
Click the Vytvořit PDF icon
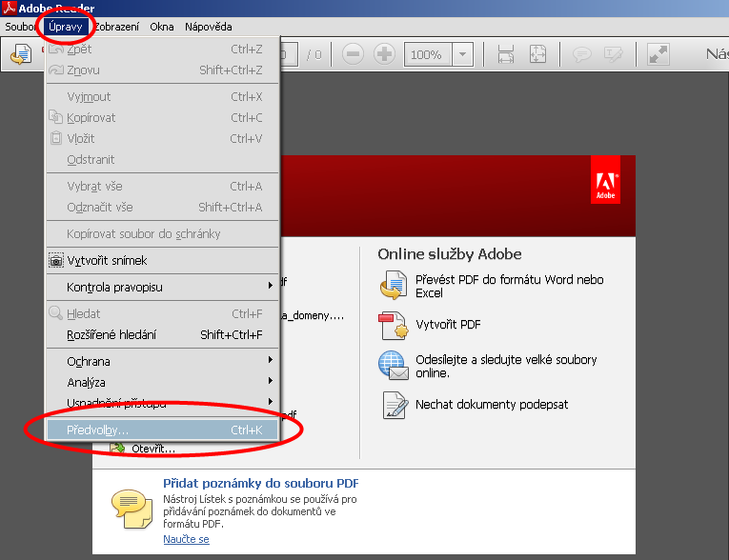click(394, 326)
